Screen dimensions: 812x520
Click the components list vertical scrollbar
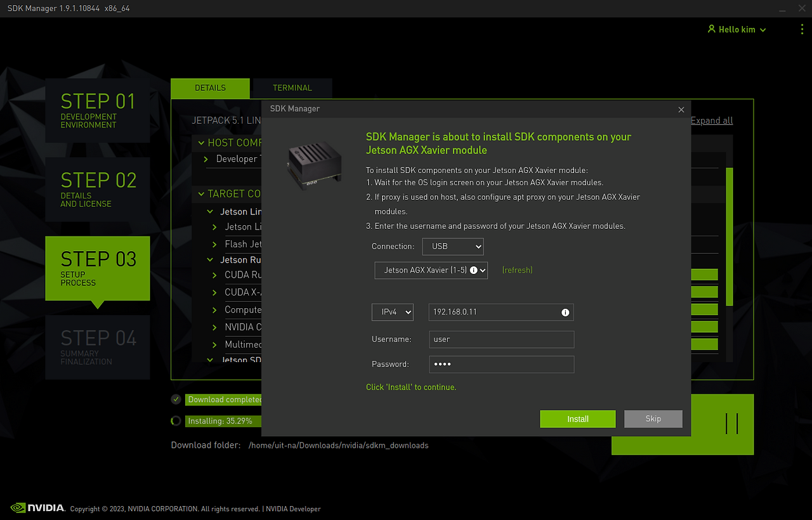pos(730,236)
